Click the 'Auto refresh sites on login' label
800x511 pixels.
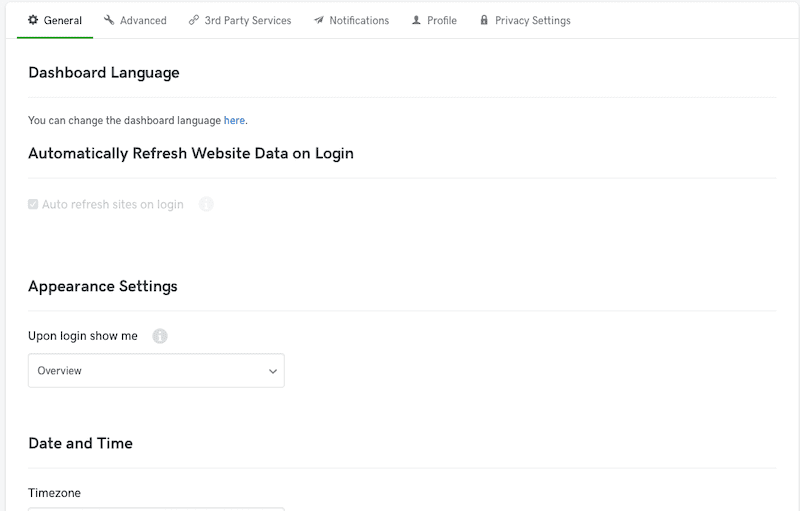click(x=113, y=204)
